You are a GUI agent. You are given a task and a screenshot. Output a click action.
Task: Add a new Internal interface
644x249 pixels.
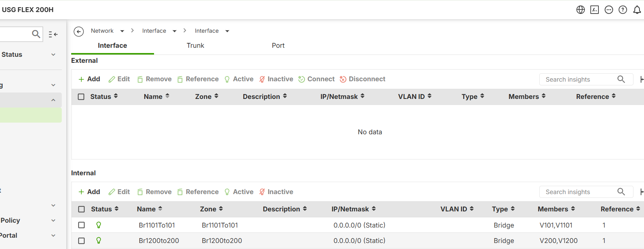tap(89, 192)
